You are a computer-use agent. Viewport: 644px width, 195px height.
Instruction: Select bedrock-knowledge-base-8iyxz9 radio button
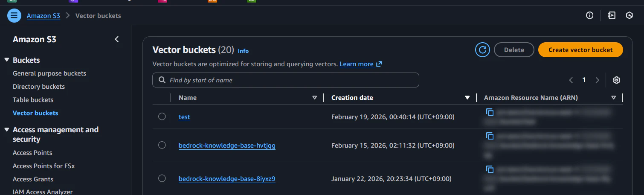pyautogui.click(x=162, y=178)
